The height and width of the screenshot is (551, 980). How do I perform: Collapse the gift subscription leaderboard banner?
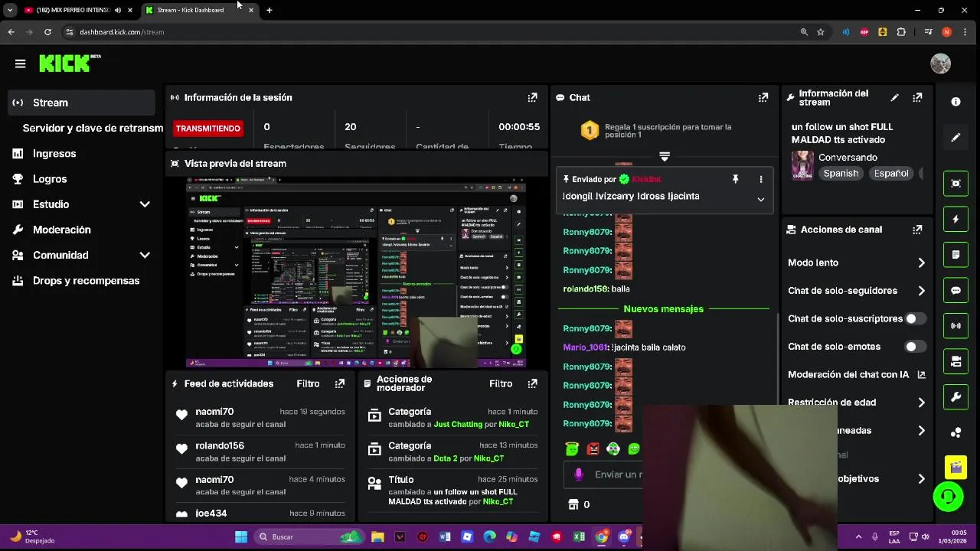665,156
